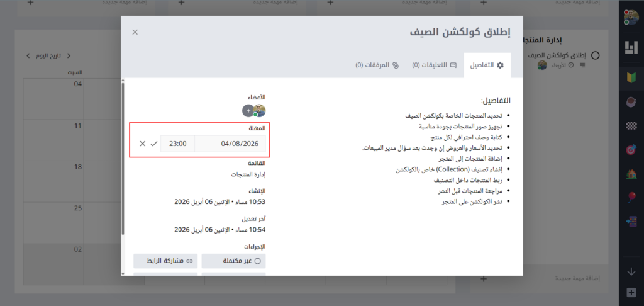The width and height of the screenshot is (644, 306).
Task: Click the deadline date field 04/08/2026
Action: point(230,144)
